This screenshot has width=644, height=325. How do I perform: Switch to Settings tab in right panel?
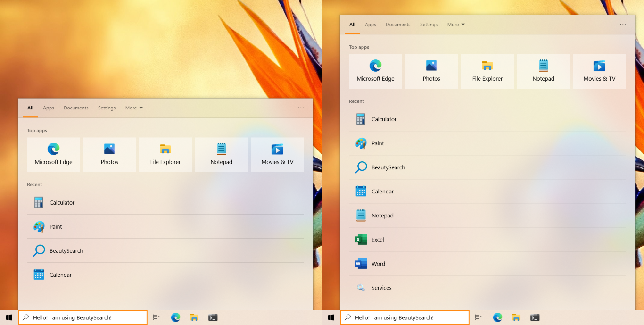click(429, 25)
